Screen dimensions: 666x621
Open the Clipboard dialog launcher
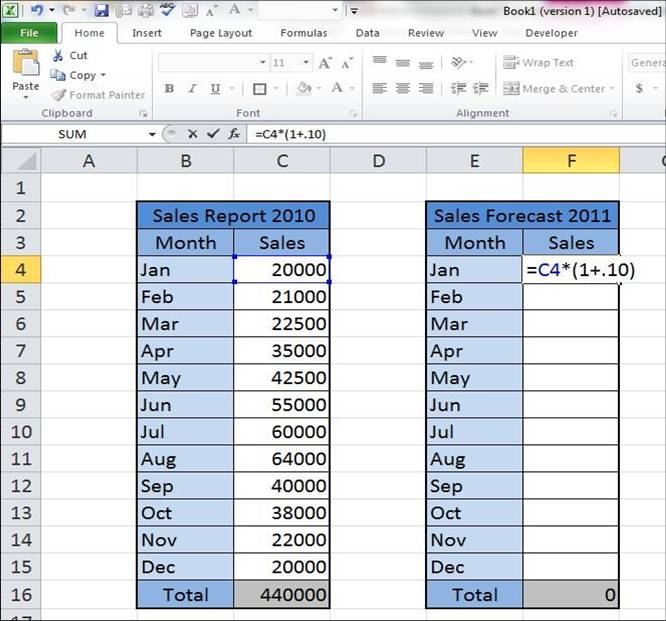tap(143, 113)
